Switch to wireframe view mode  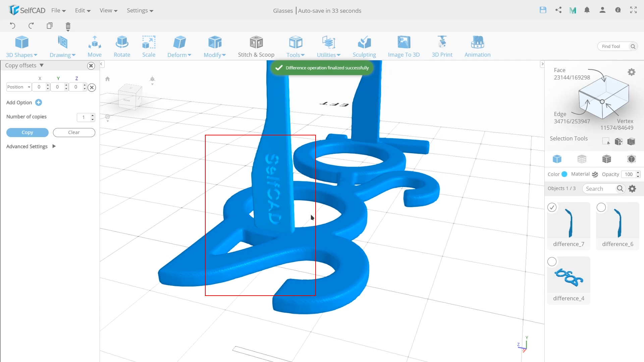(x=582, y=159)
